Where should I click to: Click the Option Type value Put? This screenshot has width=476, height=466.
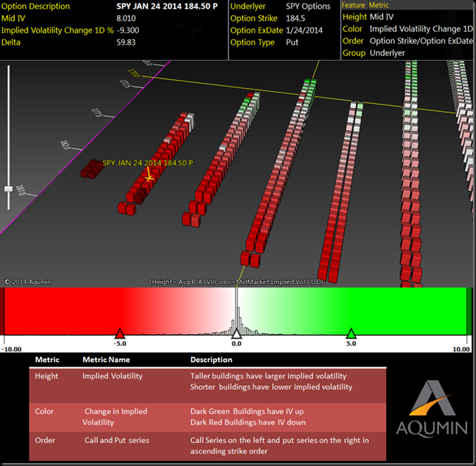point(292,42)
